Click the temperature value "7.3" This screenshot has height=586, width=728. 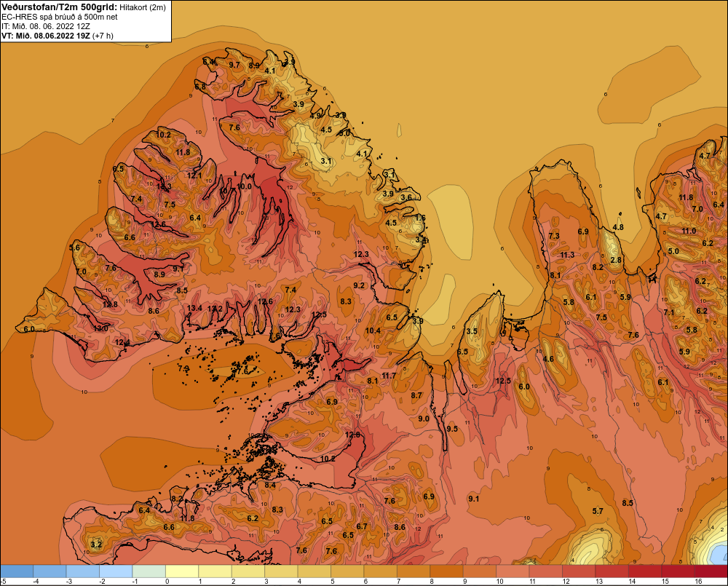pyautogui.click(x=554, y=236)
